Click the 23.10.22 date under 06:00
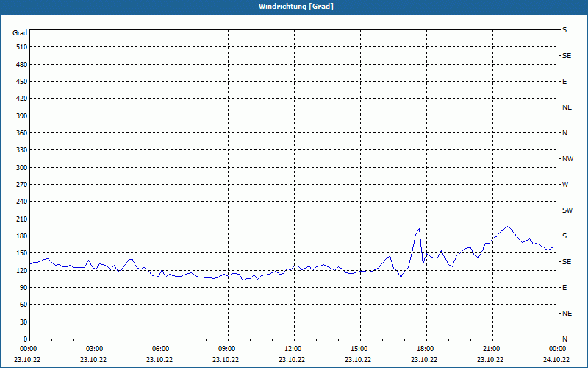 point(159,359)
